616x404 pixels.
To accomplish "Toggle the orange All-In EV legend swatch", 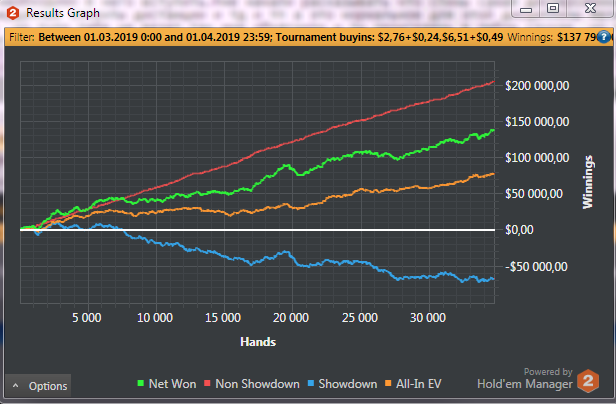I will [x=388, y=383].
